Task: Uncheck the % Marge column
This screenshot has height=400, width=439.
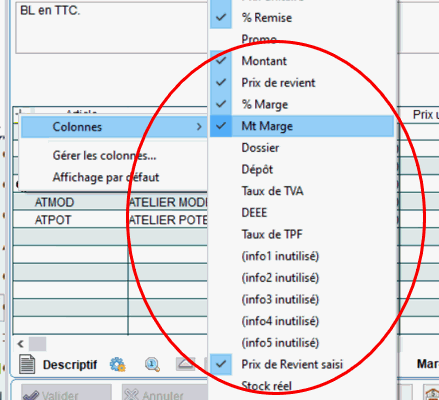Action: click(302, 104)
